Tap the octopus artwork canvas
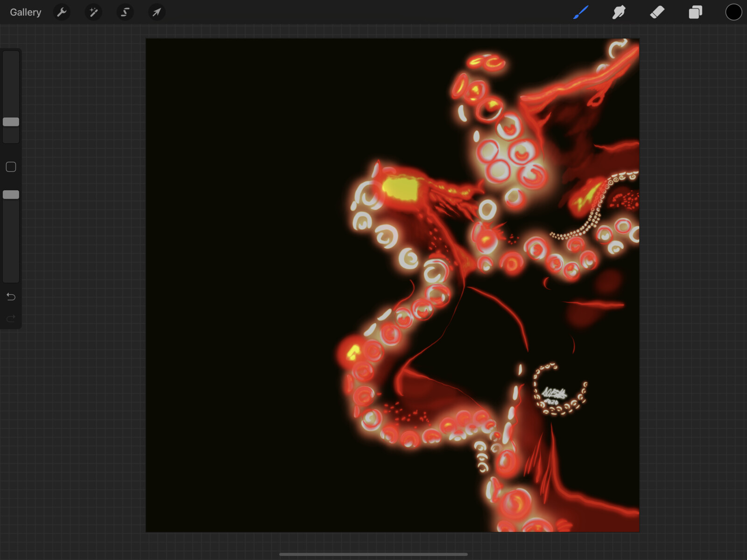 393,285
